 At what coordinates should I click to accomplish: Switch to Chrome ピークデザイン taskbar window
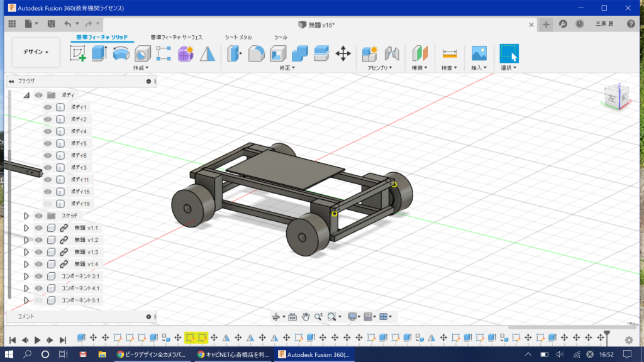click(x=151, y=354)
